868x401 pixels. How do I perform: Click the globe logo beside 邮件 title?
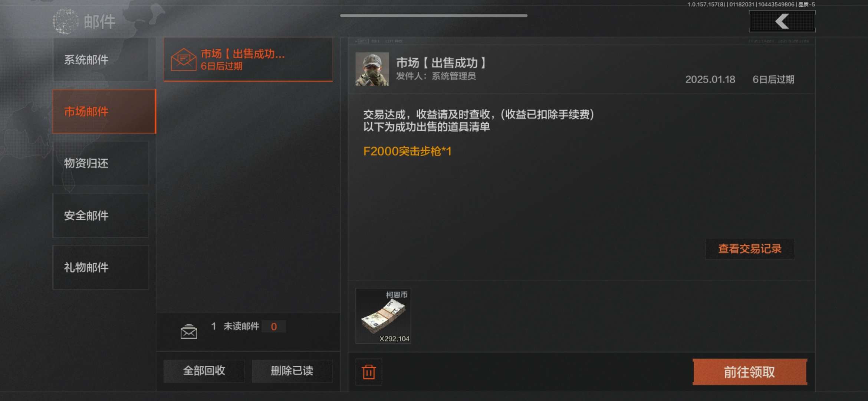point(65,21)
